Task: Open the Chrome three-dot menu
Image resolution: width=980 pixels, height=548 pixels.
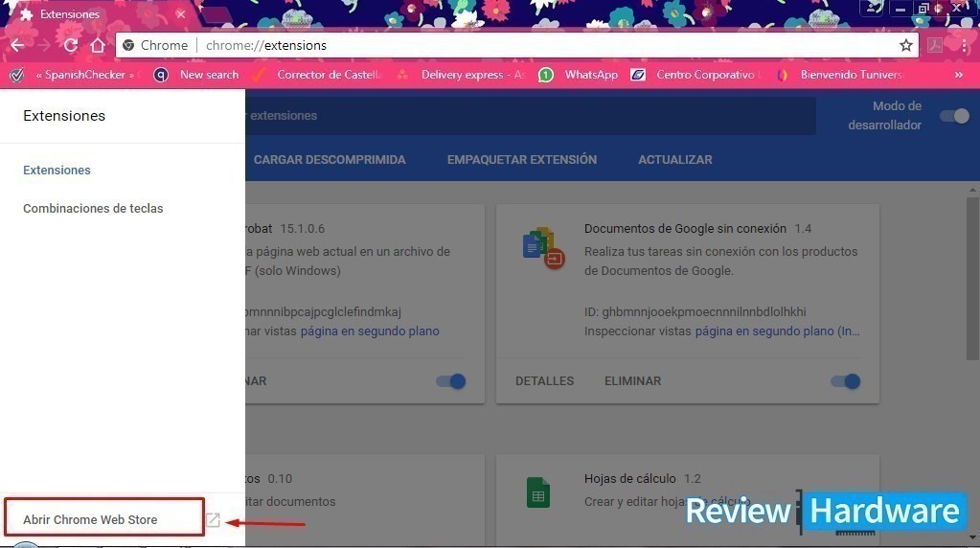Action: point(964,45)
